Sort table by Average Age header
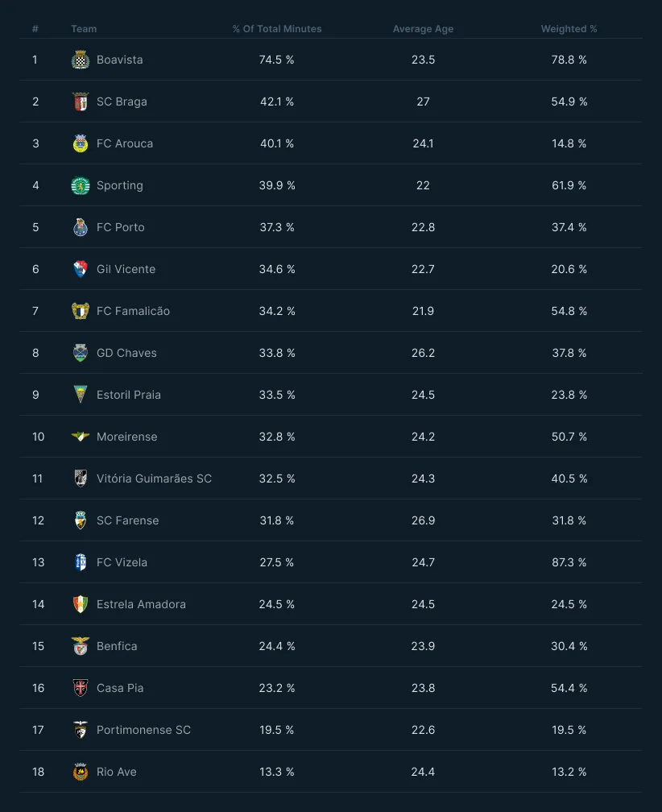This screenshot has height=812, width=662. click(x=423, y=29)
